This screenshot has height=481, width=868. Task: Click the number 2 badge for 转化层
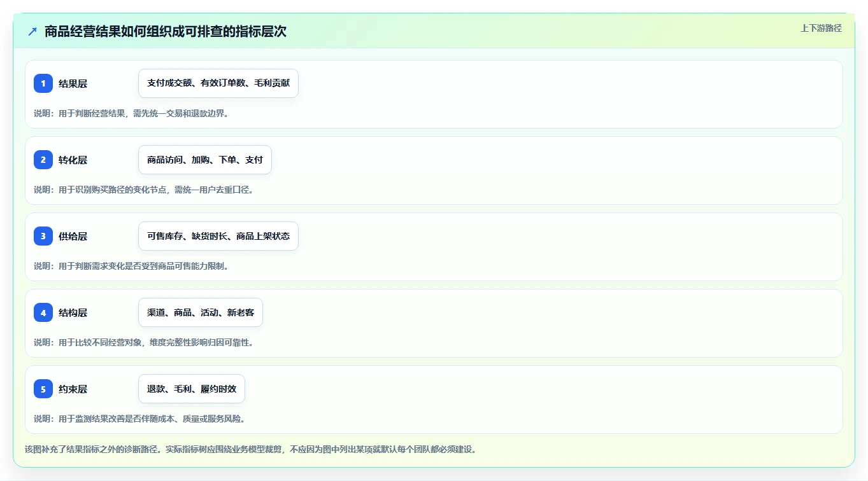pyautogui.click(x=43, y=160)
